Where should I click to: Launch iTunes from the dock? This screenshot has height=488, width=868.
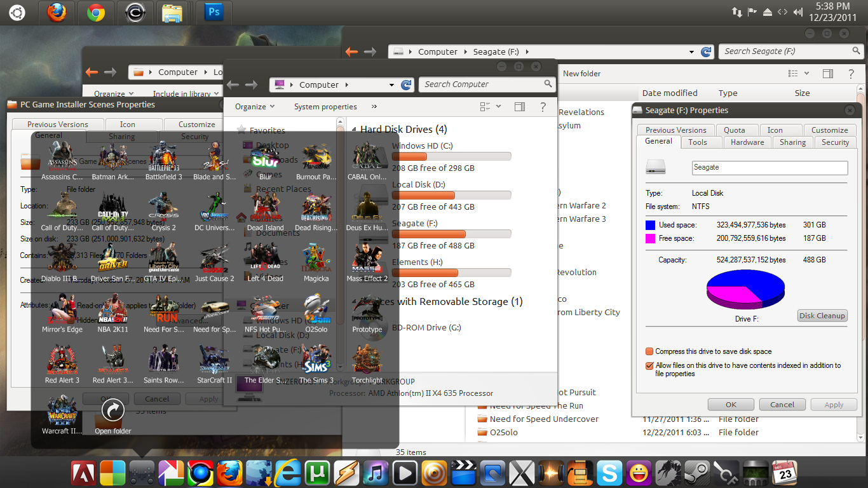point(376,473)
